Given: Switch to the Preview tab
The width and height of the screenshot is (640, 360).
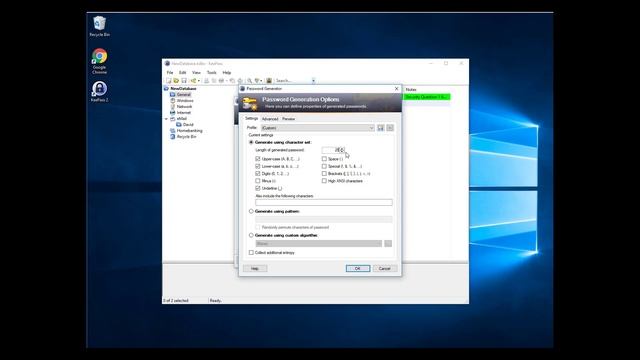Looking at the screenshot, I should coord(289,119).
